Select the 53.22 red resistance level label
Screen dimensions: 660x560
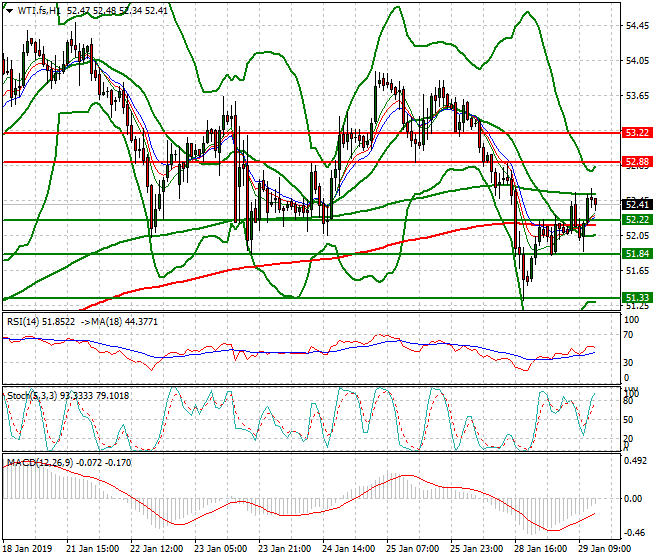point(637,133)
